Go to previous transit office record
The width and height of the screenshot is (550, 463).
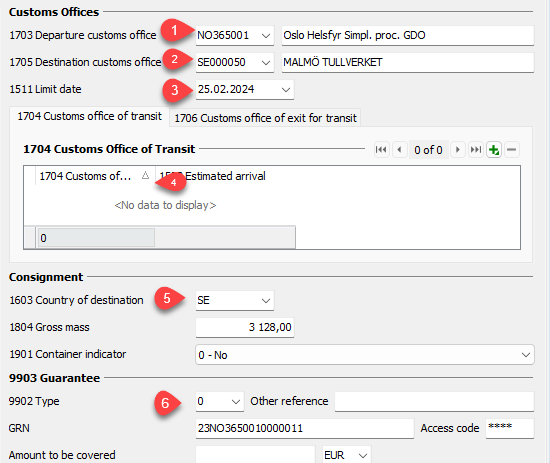[x=400, y=150]
